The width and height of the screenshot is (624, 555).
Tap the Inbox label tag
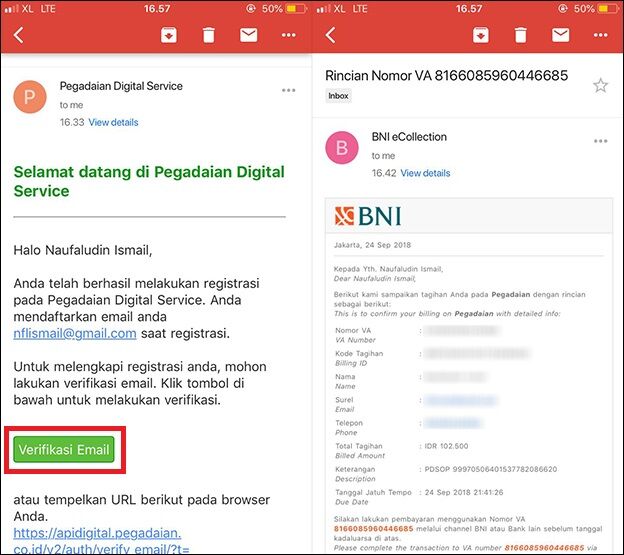pos(338,96)
